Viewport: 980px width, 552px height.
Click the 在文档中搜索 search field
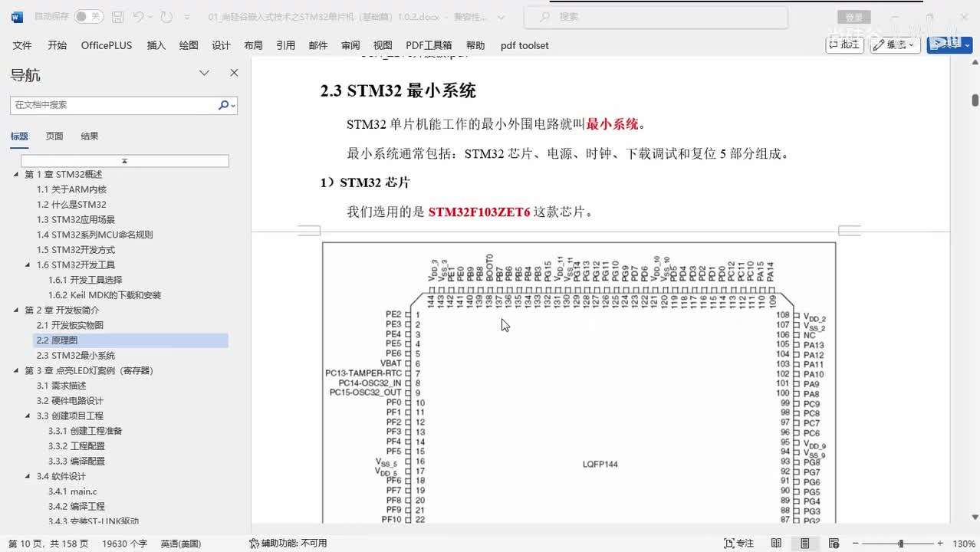tap(113, 105)
